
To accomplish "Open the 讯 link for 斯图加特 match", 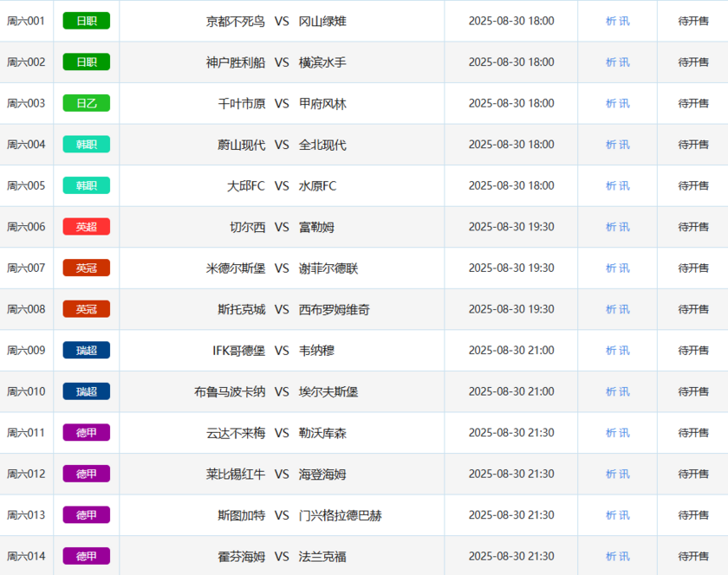I will click(625, 515).
